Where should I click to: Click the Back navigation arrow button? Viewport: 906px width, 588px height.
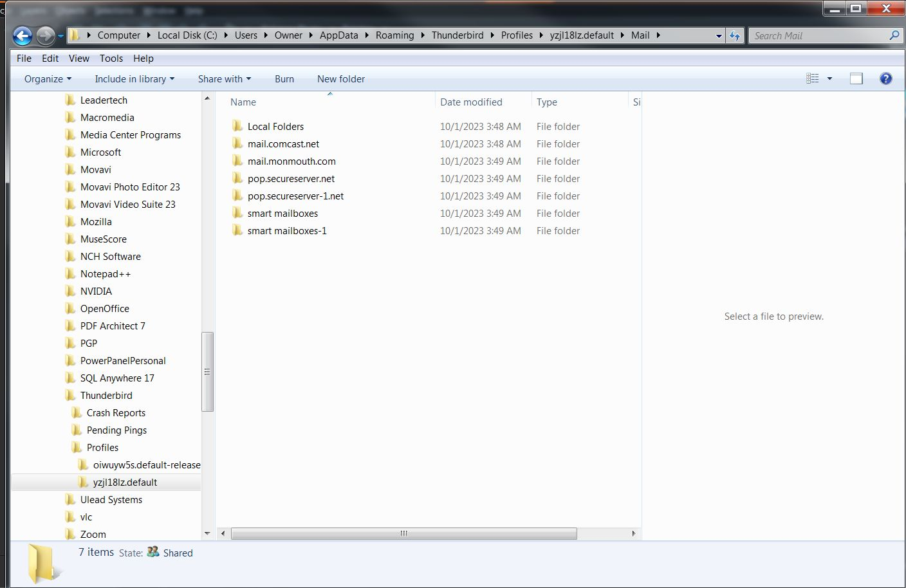click(23, 35)
